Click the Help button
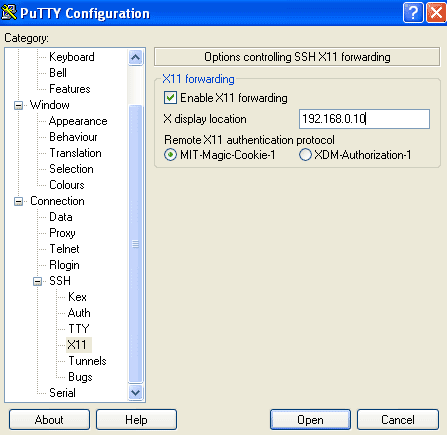The width and height of the screenshot is (447, 435). (x=136, y=420)
